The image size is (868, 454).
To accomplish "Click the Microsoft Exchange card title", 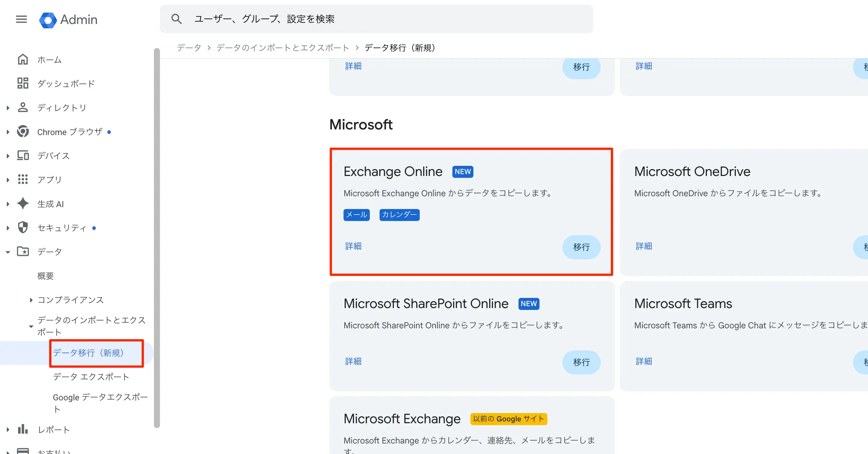I will point(402,419).
